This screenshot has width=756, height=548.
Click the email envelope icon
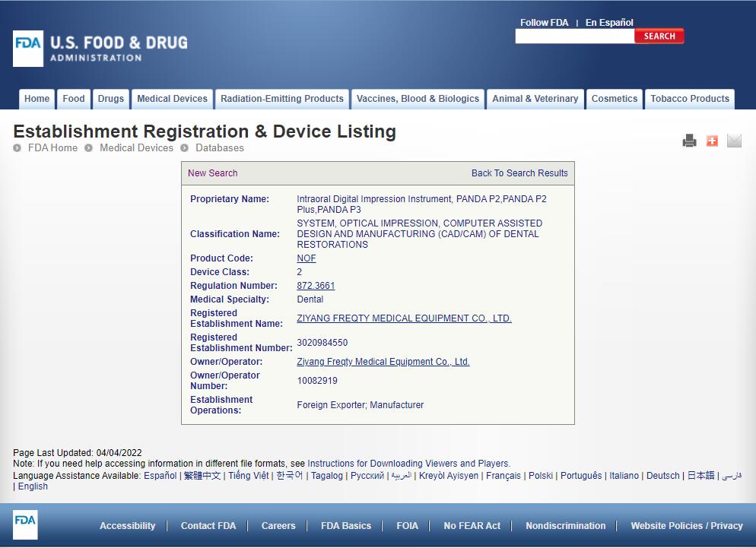[734, 141]
